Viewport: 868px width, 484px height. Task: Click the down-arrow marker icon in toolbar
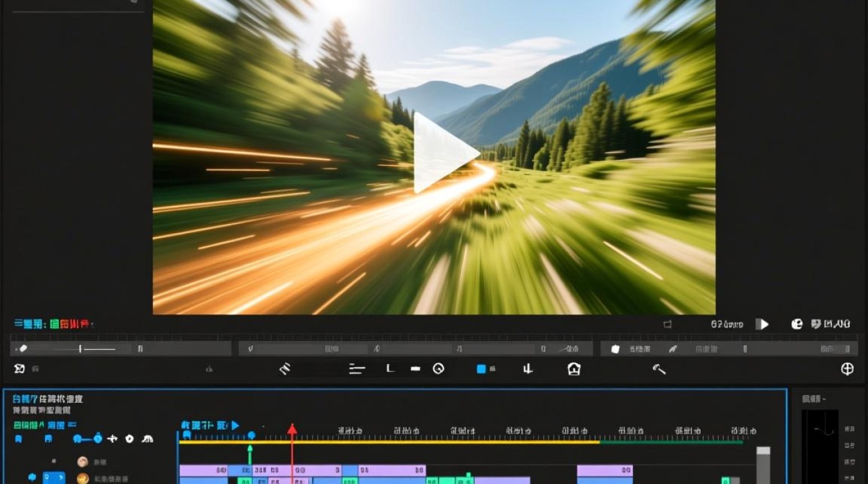pyautogui.click(x=528, y=369)
